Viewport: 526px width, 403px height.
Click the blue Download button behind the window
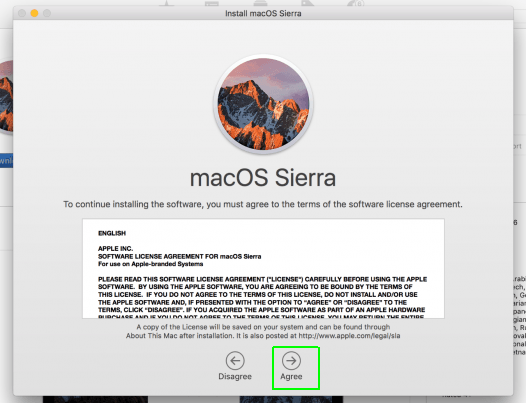pyautogui.click(x=6, y=161)
